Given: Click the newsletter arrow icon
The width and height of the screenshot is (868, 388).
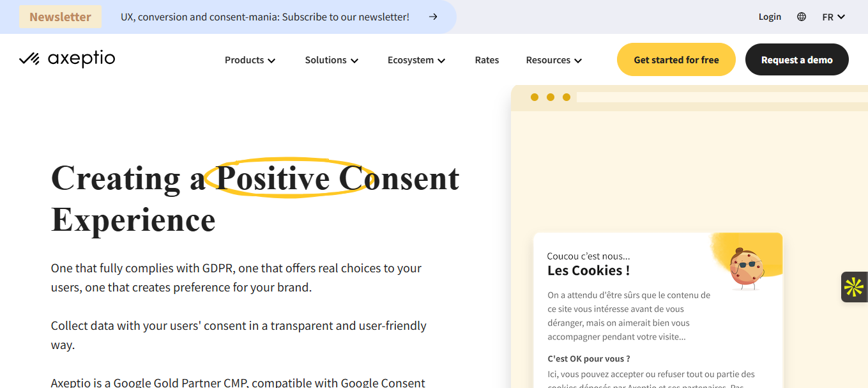Looking at the screenshot, I should click(433, 17).
